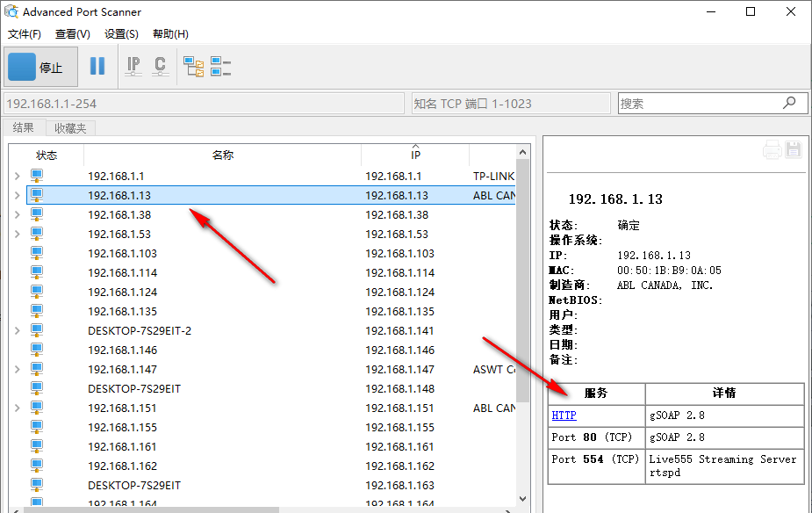The height and width of the screenshot is (513, 812).
Task: Click into the 搜索 search field
Action: pos(698,104)
